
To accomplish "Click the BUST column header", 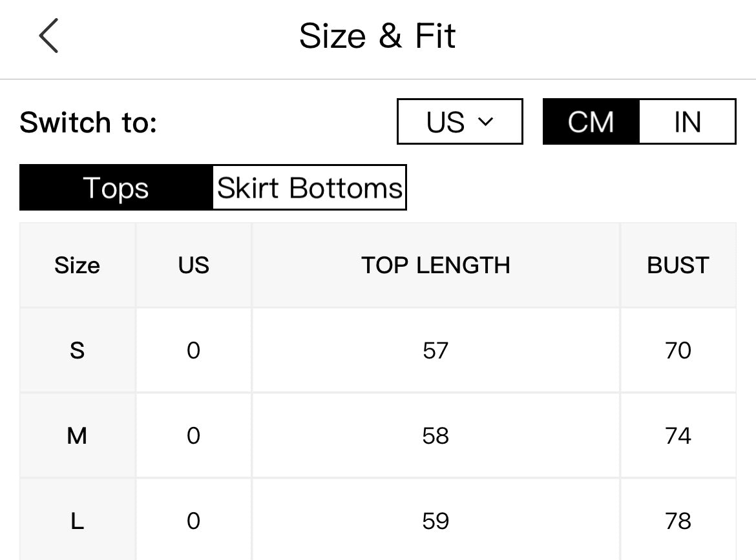I will [x=678, y=265].
